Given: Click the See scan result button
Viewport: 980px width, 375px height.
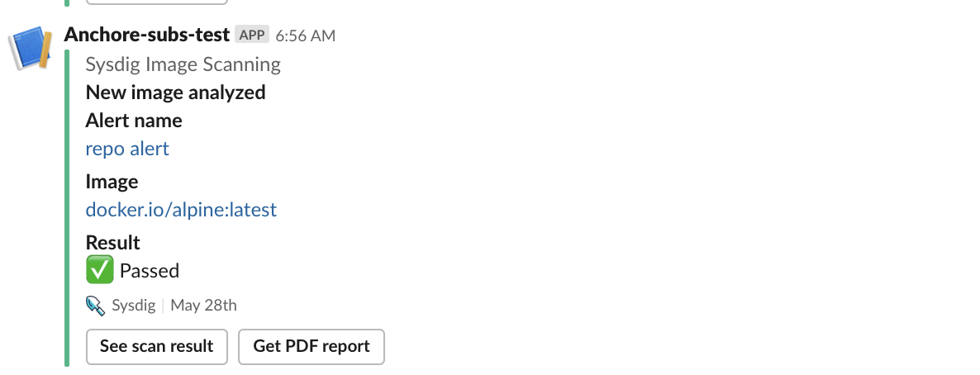Looking at the screenshot, I should (157, 346).
